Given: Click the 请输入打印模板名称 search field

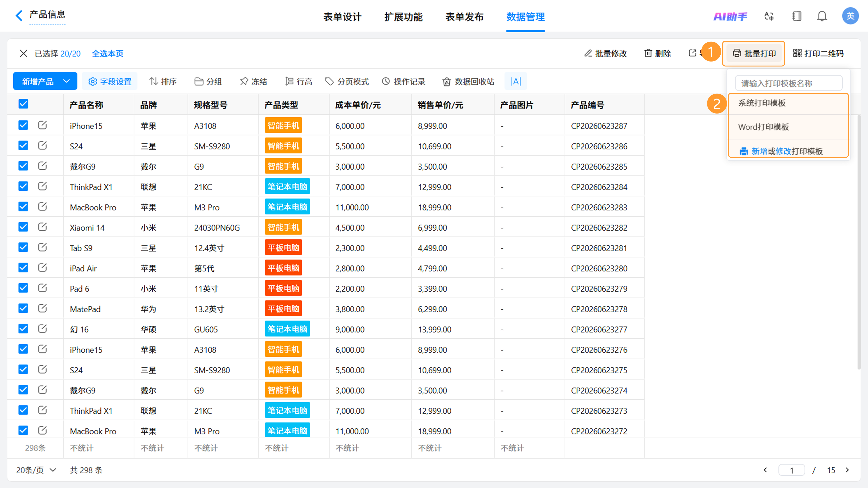Looking at the screenshot, I should (788, 83).
